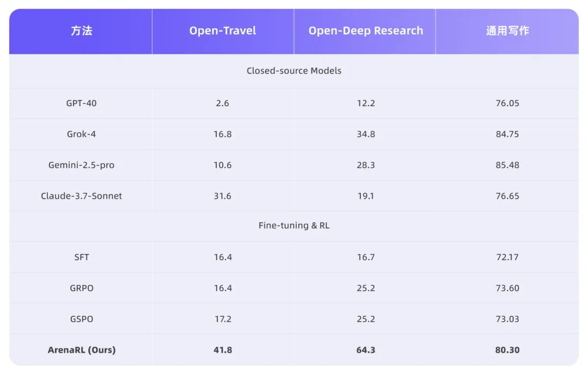
Task: Click the 方法 column header
Action: click(x=81, y=31)
